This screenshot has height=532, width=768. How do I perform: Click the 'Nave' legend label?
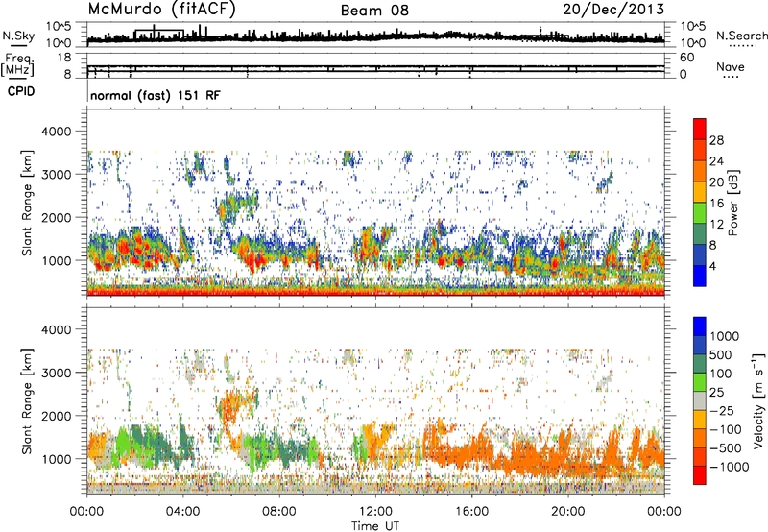[x=731, y=67]
